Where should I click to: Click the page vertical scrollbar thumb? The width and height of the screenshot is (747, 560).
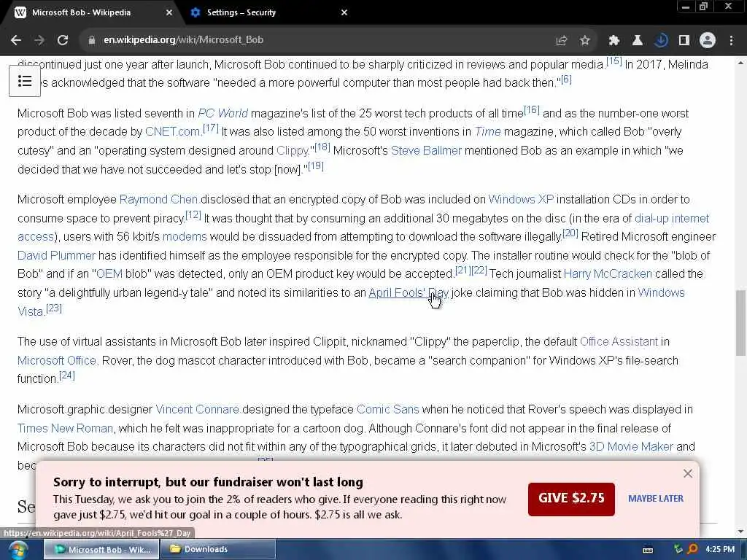(x=740, y=322)
